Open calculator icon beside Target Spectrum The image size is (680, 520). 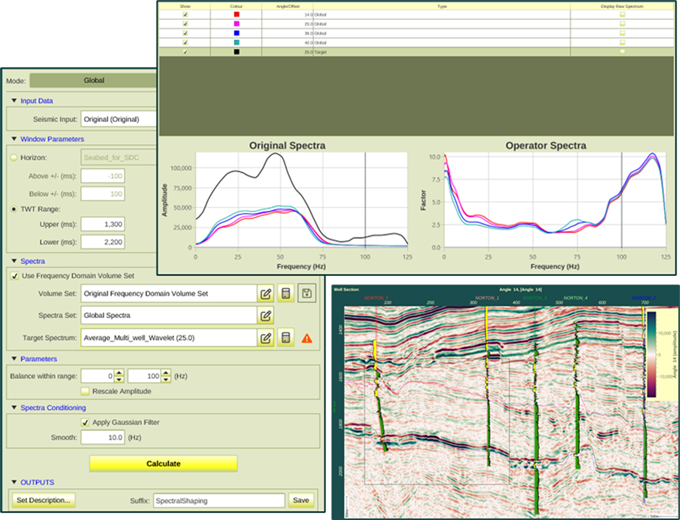tap(286, 337)
